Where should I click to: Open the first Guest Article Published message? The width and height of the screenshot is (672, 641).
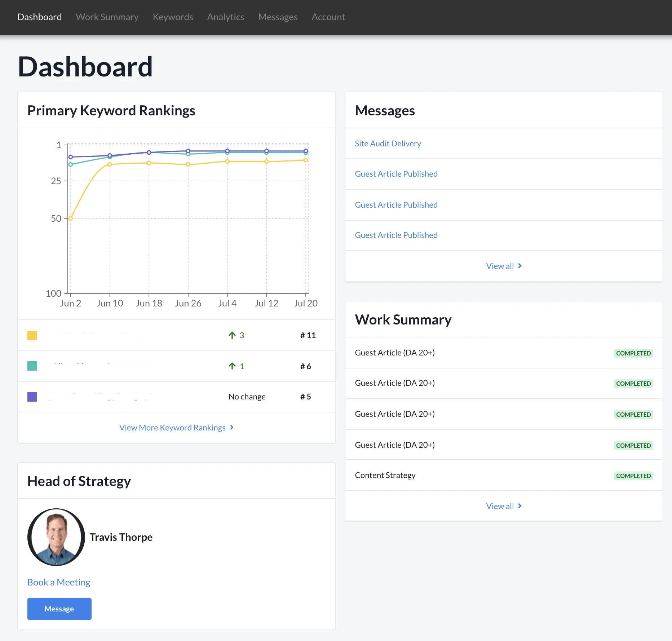[x=396, y=174]
